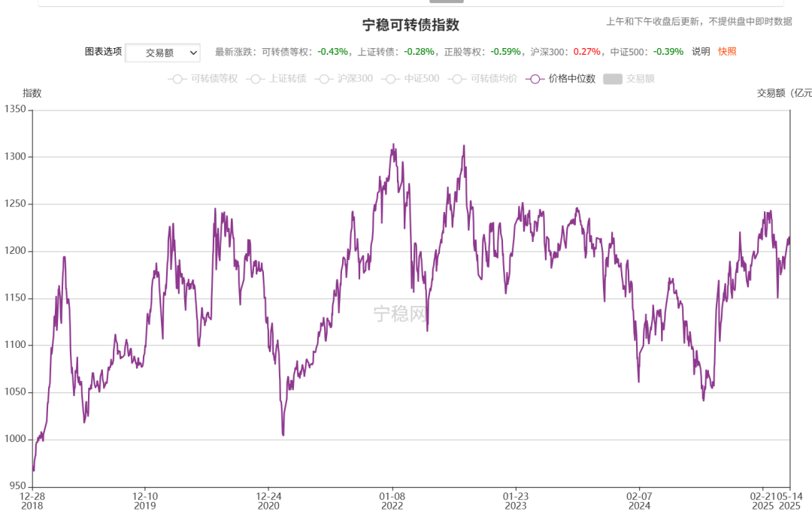Screen dimensions: 812x520
Task: Click the 01-08 2022 axis date label
Action: click(x=392, y=501)
